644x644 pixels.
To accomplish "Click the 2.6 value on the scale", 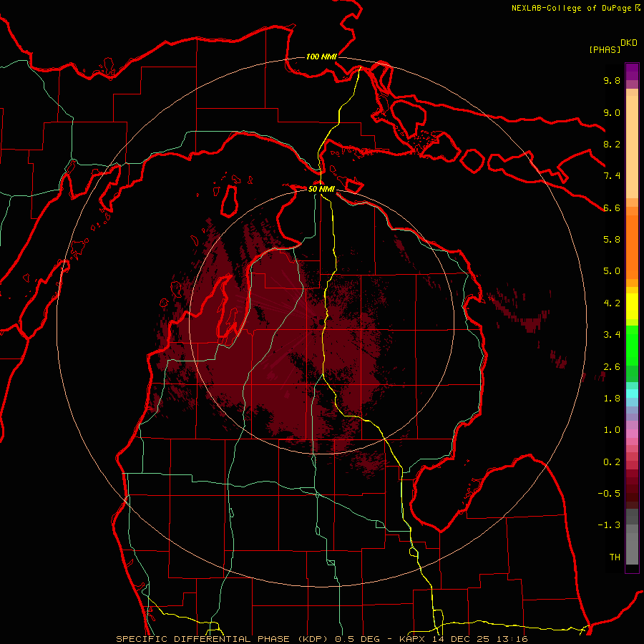I will (x=612, y=367).
